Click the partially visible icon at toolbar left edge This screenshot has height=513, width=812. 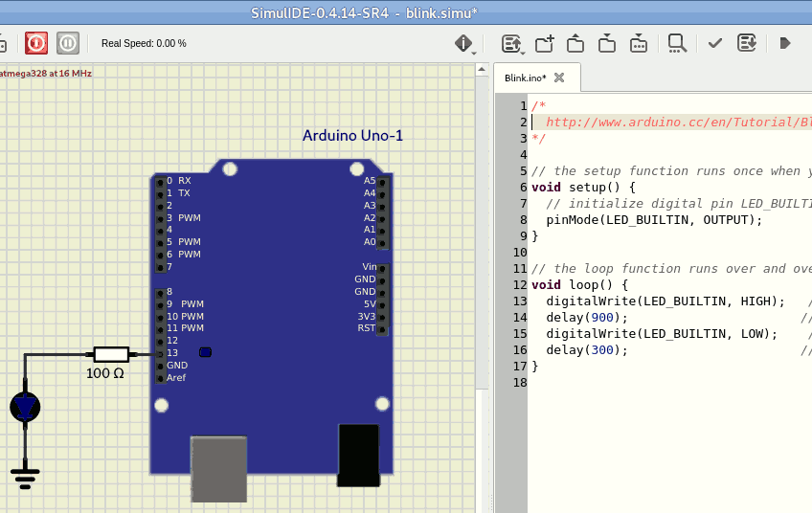(3, 43)
